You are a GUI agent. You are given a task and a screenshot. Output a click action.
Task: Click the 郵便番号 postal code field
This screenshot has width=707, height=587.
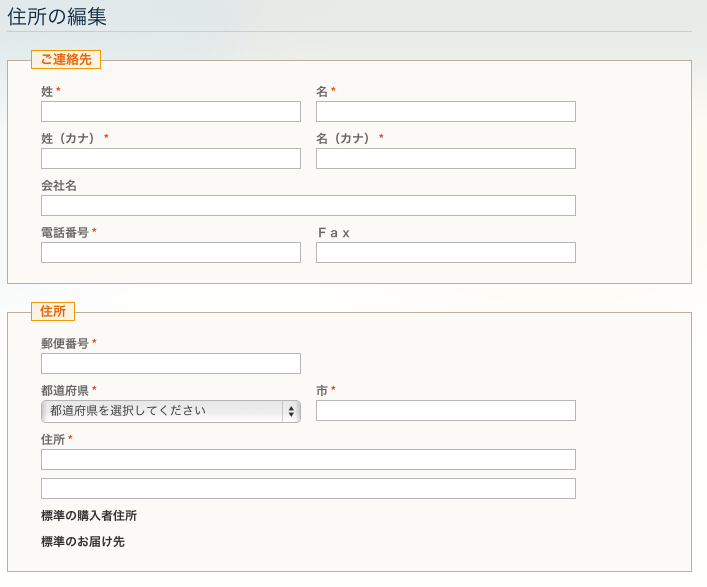(170, 363)
